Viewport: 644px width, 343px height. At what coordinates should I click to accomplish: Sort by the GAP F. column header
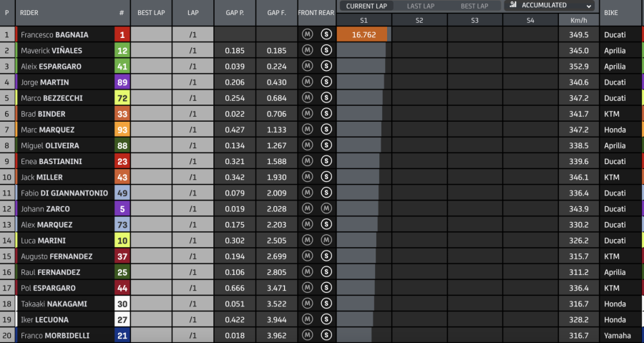(x=276, y=13)
